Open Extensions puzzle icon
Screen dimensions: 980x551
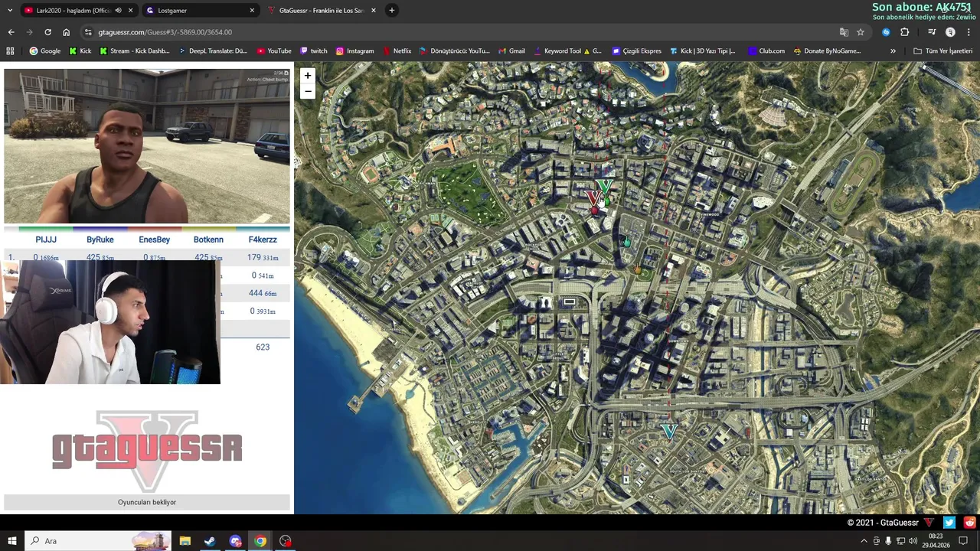tap(904, 32)
